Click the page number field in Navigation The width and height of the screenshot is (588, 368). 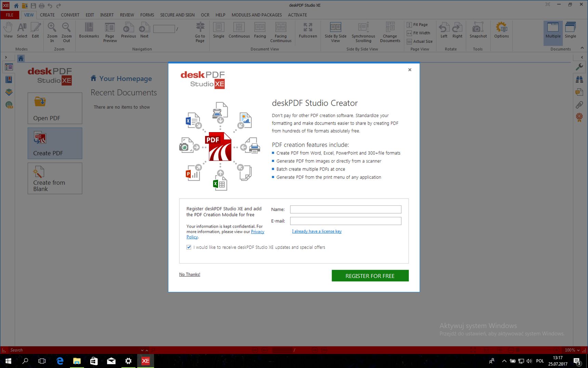click(x=164, y=29)
